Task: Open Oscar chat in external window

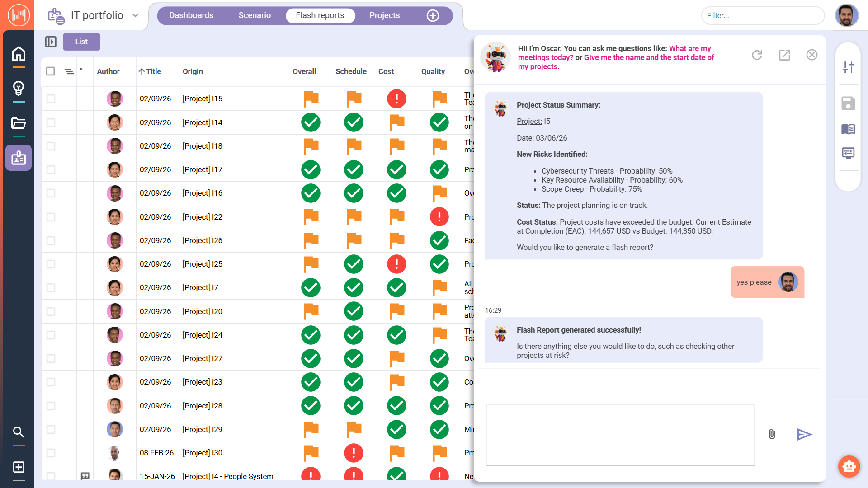Action: click(x=784, y=55)
